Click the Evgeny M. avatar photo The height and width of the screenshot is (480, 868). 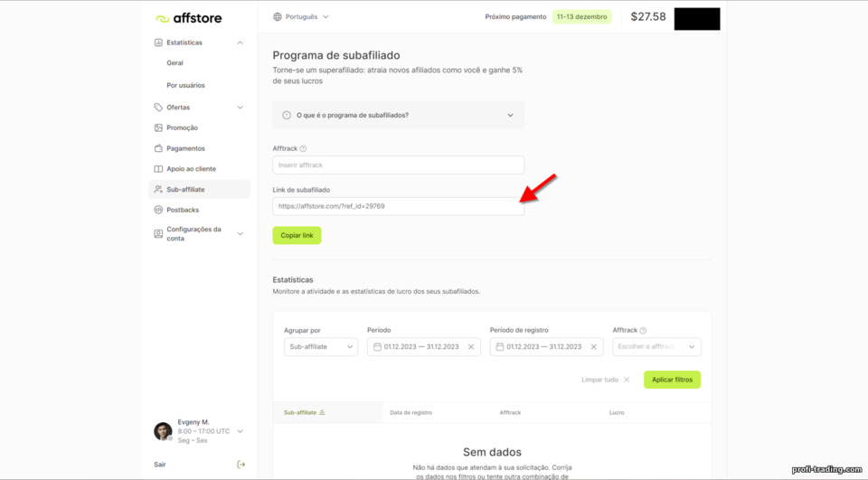[x=163, y=431]
